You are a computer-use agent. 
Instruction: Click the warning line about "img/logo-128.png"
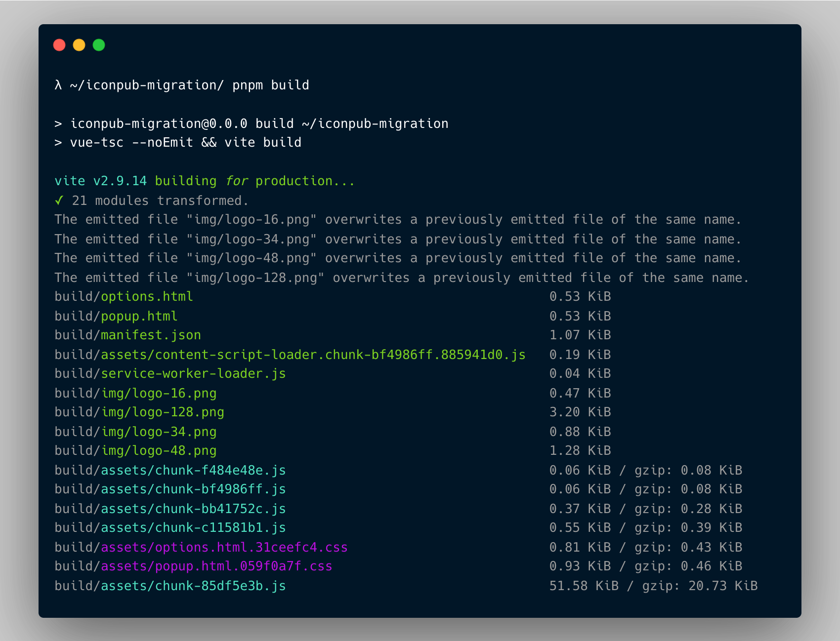(402, 278)
